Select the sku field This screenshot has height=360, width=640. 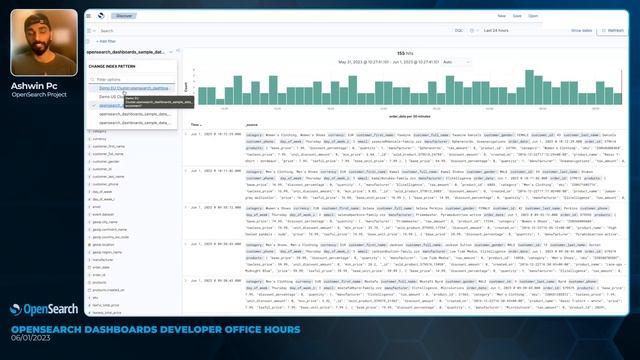(x=95, y=298)
